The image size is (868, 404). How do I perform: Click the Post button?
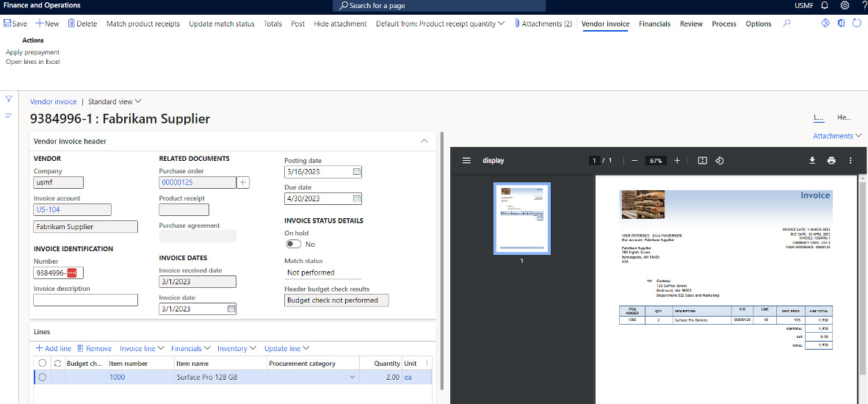point(298,24)
